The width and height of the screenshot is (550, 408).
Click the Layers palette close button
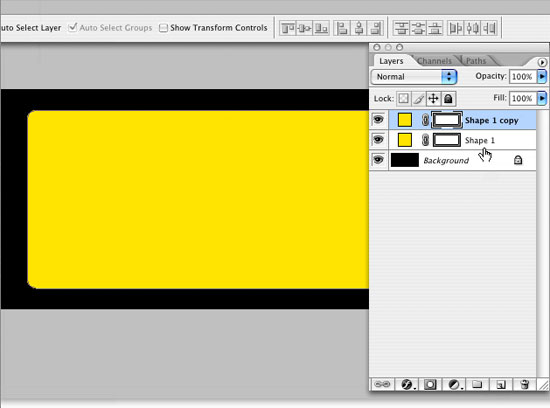[377, 47]
